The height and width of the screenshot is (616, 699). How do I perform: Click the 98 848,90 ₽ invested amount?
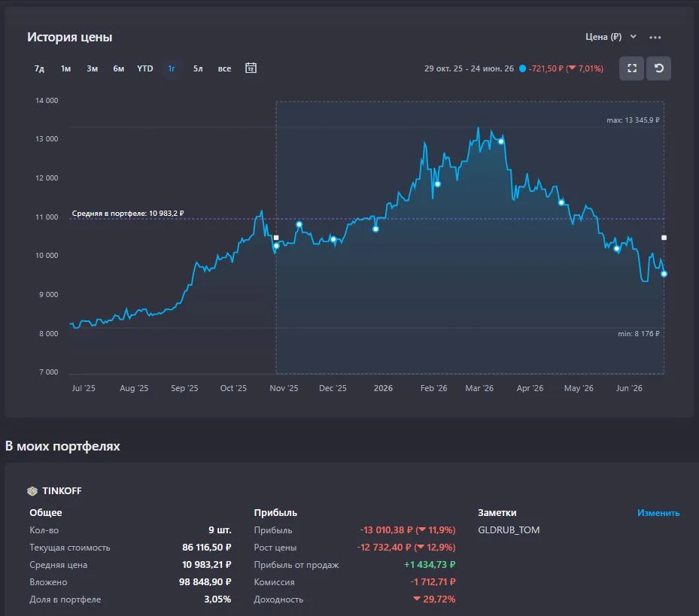click(x=205, y=581)
